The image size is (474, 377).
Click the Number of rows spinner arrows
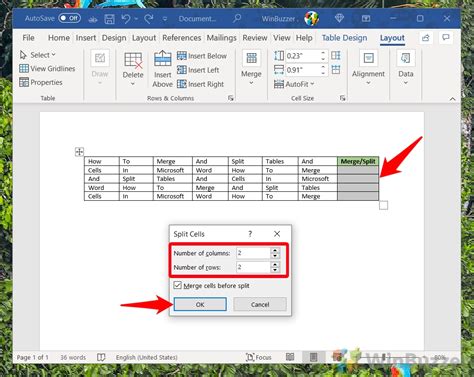[275, 267]
